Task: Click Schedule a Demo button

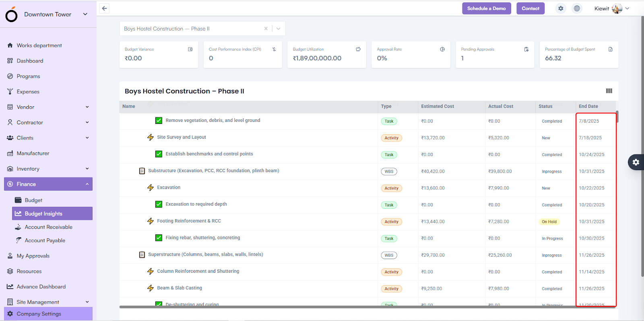Action: click(x=487, y=8)
